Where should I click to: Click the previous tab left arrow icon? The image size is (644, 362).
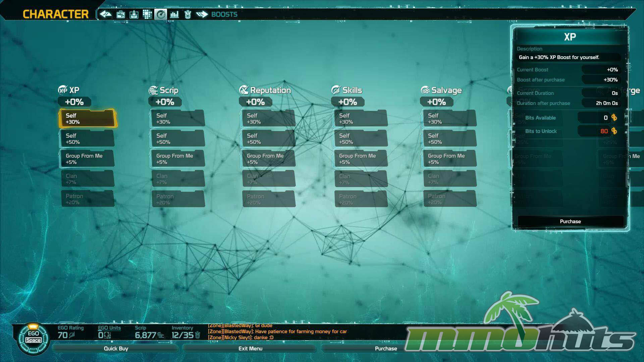pyautogui.click(x=106, y=14)
